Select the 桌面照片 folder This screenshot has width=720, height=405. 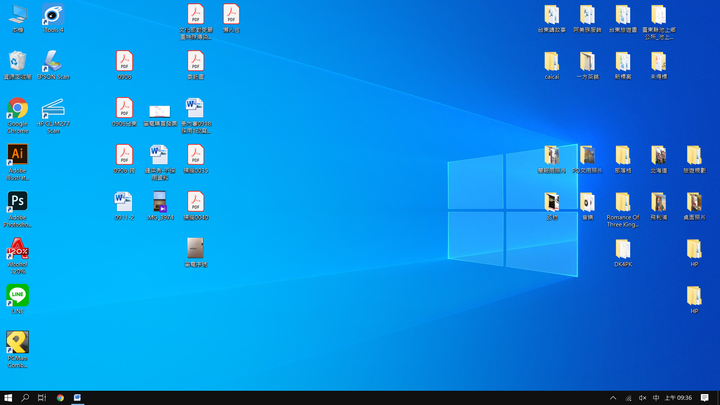point(694,206)
